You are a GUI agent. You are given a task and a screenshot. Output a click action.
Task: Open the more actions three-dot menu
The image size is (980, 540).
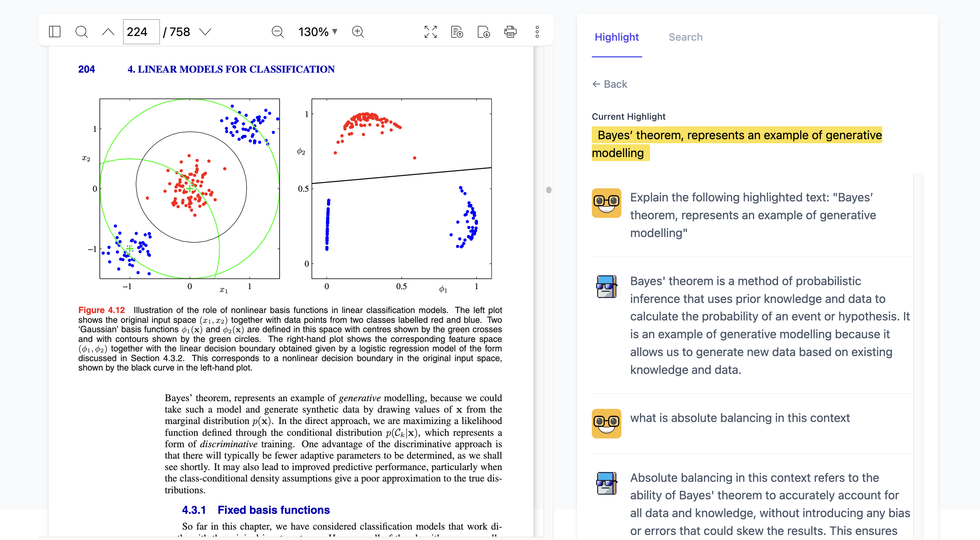coord(537,32)
